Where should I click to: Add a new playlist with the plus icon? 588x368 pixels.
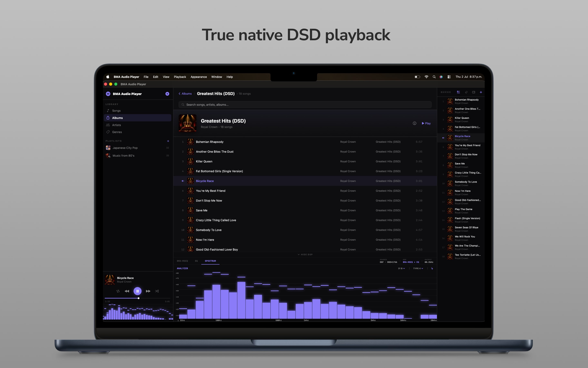pos(168,141)
